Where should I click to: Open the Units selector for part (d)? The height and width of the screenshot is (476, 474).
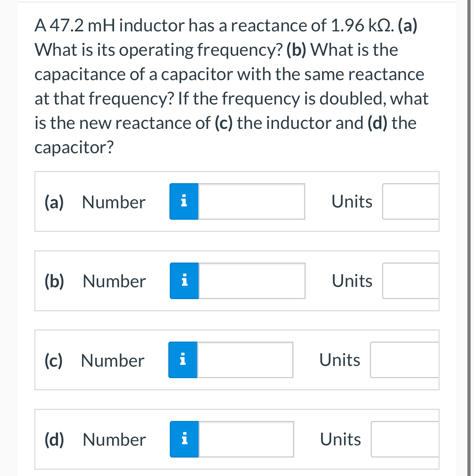pyautogui.click(x=404, y=439)
